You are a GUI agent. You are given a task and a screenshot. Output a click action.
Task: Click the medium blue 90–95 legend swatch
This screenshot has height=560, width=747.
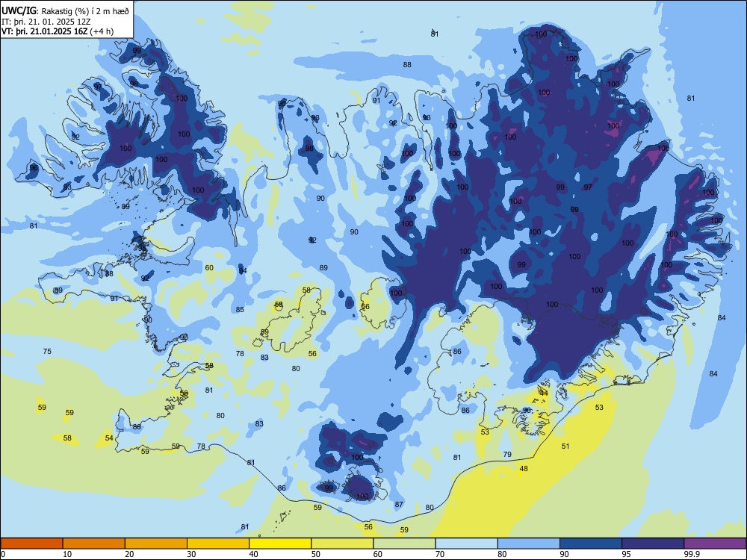point(591,544)
